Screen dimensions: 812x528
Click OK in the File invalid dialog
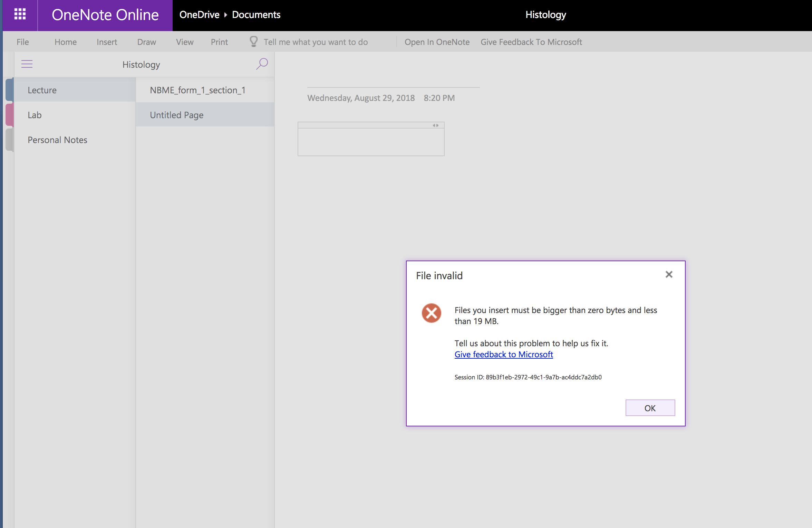point(650,408)
